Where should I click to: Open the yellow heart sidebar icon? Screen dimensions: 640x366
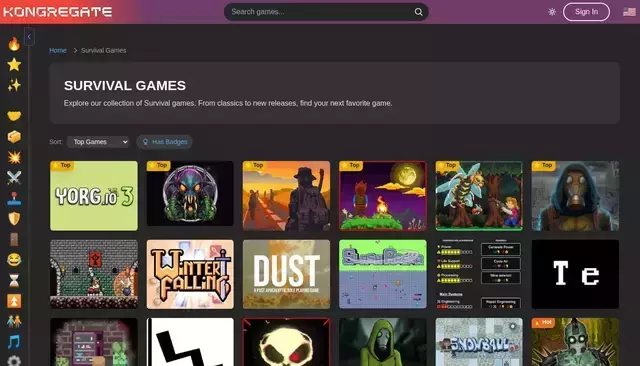tap(14, 116)
